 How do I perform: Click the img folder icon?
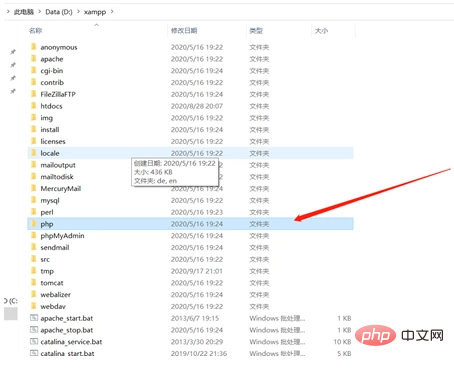coord(33,118)
